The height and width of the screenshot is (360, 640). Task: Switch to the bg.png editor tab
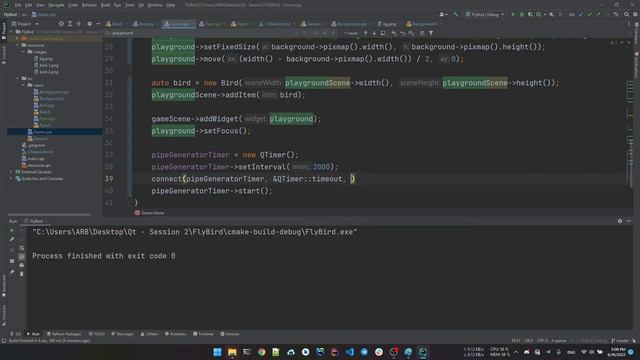[x=387, y=24]
